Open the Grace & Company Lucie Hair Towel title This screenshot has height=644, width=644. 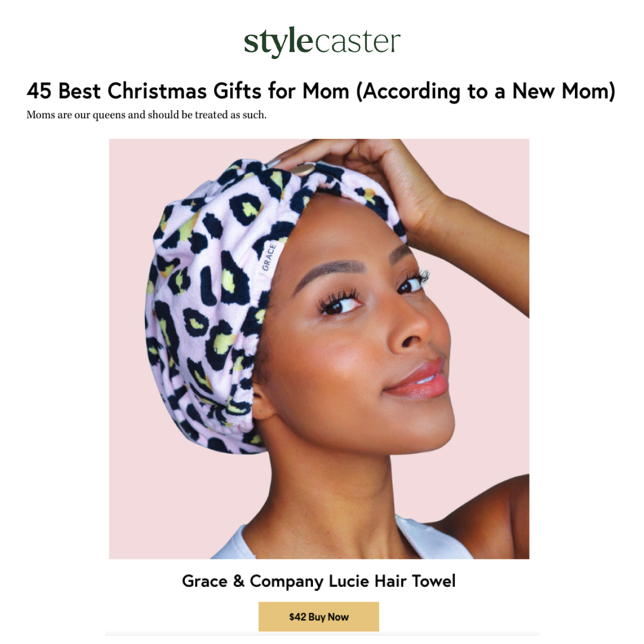point(318,581)
